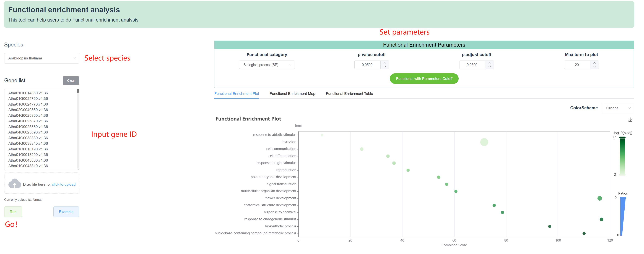Open the Species dropdown
Screen dimensions: 644x254
coord(41,58)
